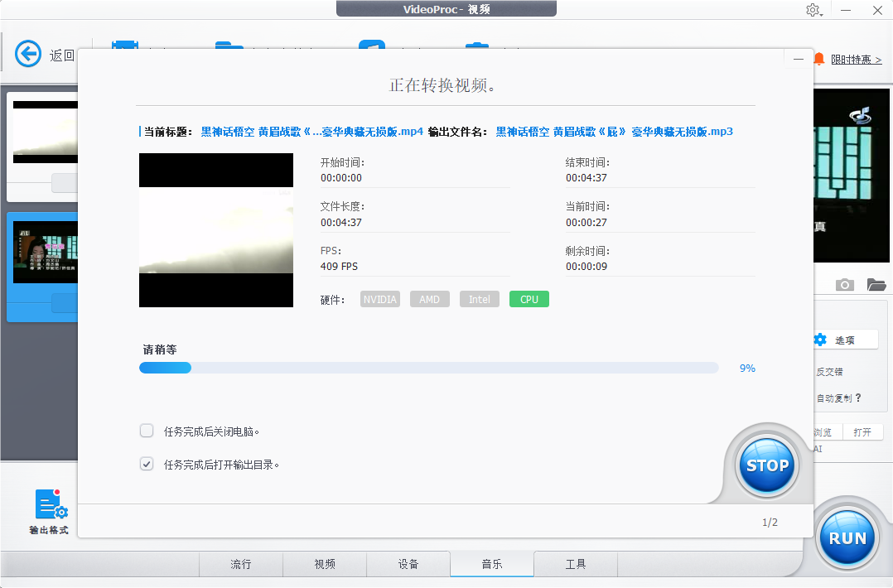Open VideoProc settings gear in title bar
The height and width of the screenshot is (588, 893).
coord(813,10)
